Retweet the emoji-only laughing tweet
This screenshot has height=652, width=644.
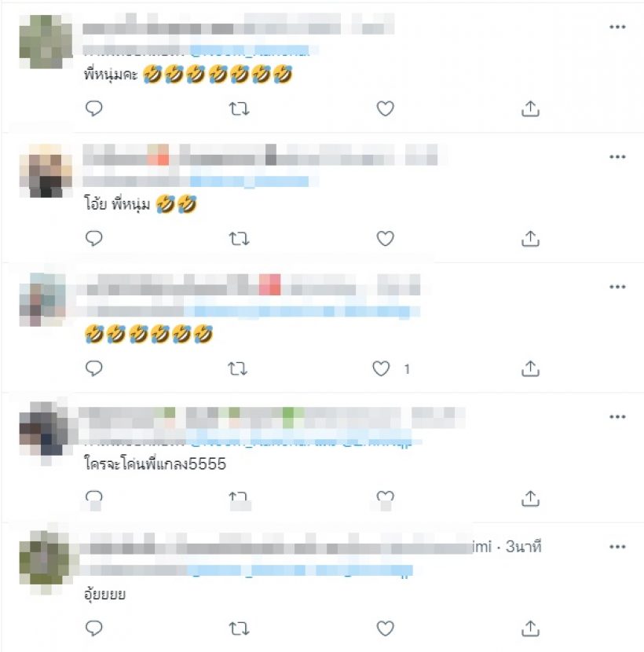pyautogui.click(x=237, y=369)
